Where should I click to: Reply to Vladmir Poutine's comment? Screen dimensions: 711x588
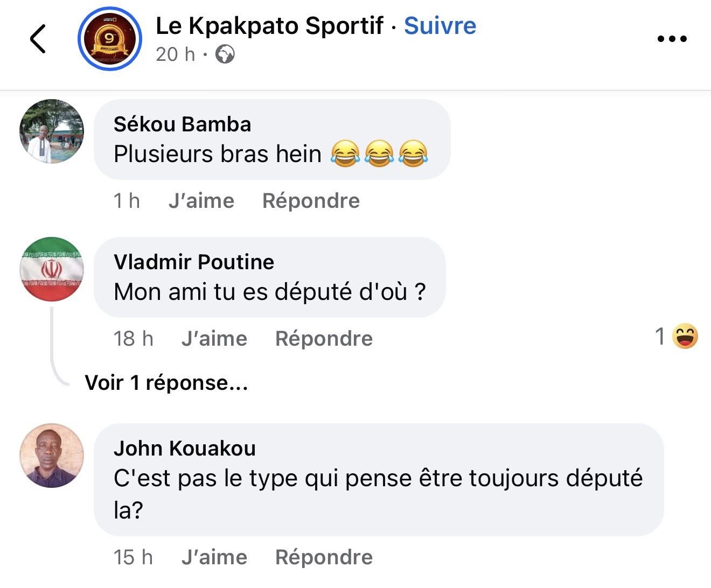click(x=324, y=339)
